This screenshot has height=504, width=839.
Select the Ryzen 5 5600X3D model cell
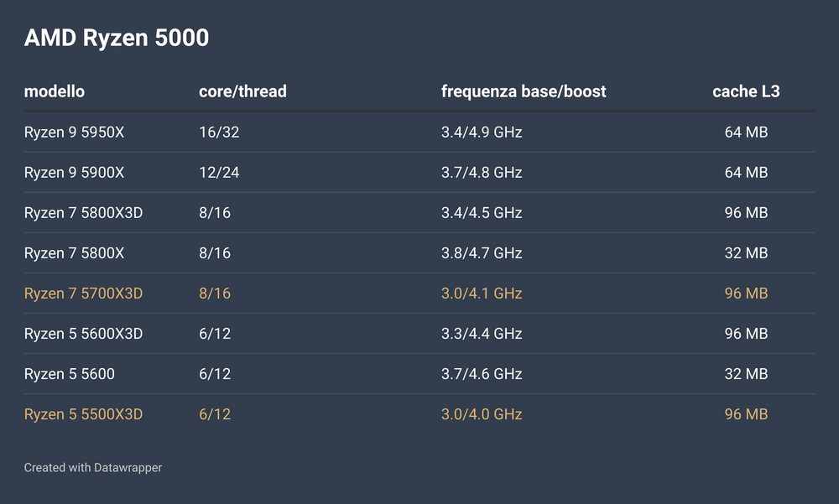point(83,334)
